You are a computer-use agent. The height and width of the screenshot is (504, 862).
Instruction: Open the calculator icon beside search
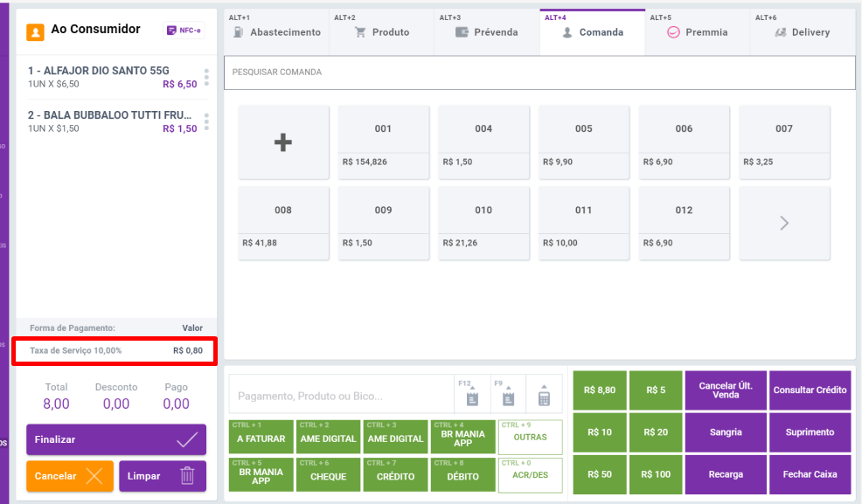[x=544, y=397]
